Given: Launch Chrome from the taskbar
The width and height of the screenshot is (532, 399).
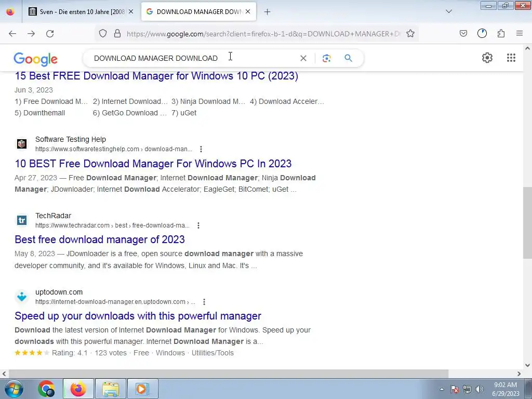Looking at the screenshot, I should (46, 389).
